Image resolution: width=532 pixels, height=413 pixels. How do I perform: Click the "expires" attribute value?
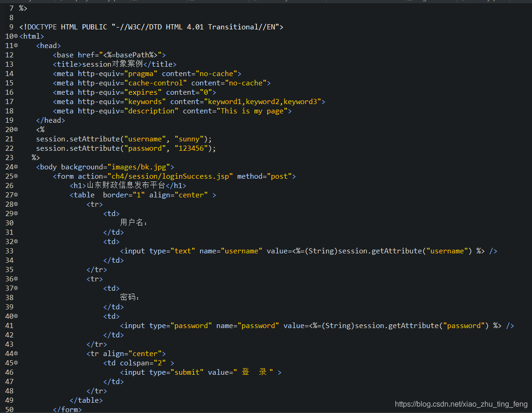click(x=143, y=92)
